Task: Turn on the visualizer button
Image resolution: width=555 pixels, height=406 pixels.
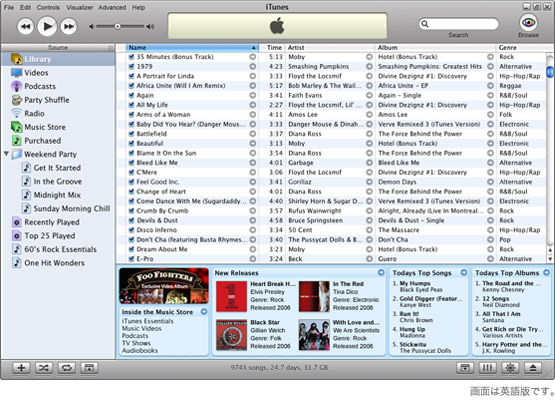Action: (x=510, y=368)
